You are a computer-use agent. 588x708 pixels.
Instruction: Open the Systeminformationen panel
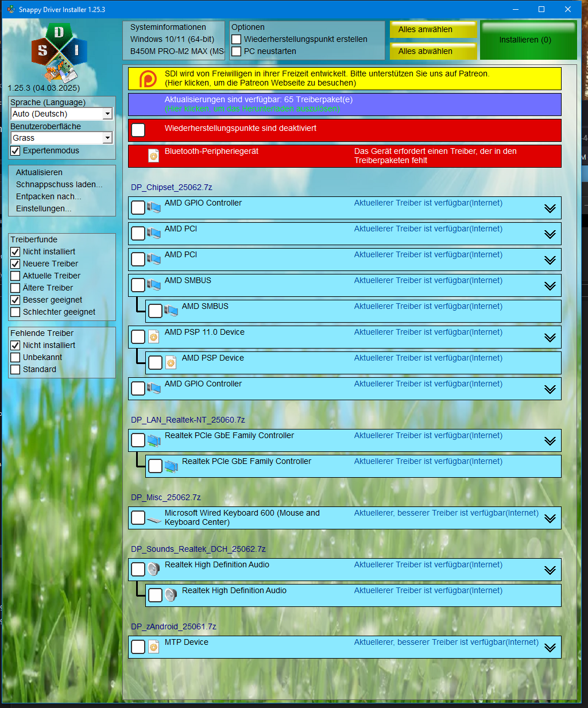coord(173,40)
